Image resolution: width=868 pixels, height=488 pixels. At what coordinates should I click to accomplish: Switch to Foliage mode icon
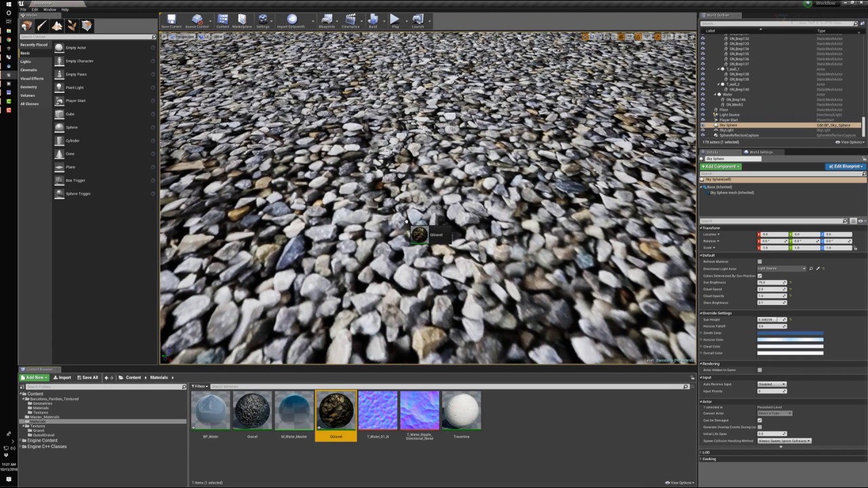72,26
